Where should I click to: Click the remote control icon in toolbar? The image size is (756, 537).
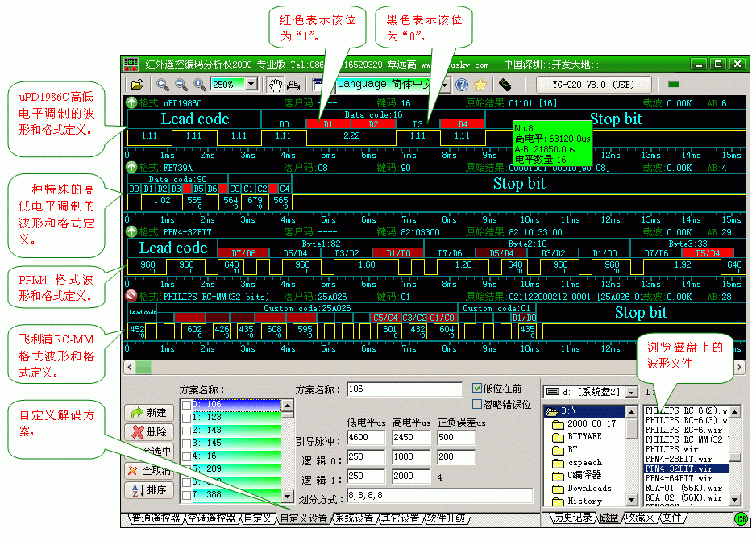(505, 84)
